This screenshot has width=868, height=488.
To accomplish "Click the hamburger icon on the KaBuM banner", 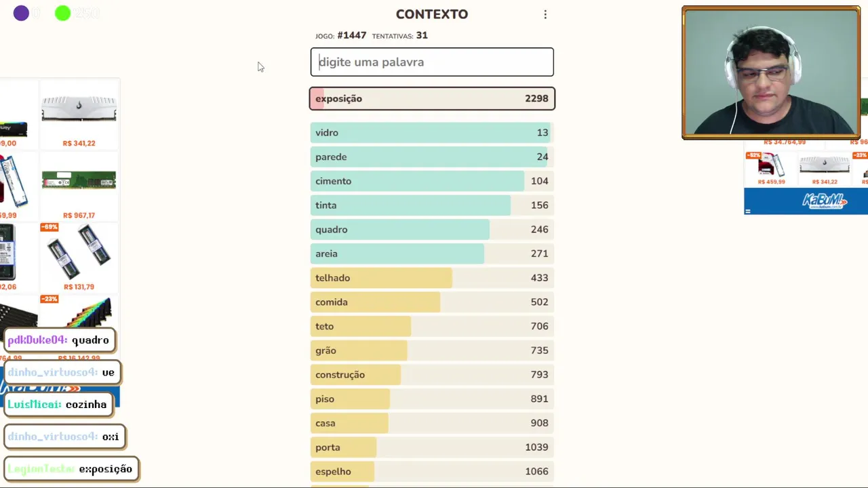I will point(748,211).
